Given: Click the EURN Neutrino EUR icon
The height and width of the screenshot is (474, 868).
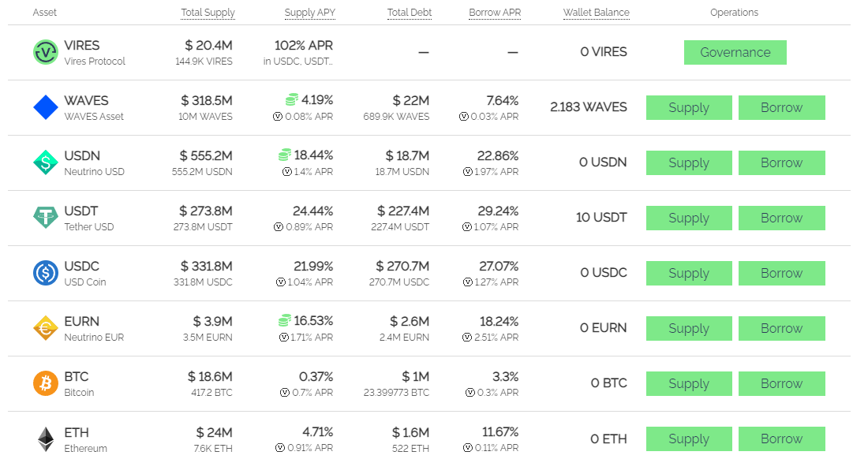Looking at the screenshot, I should click(x=46, y=328).
